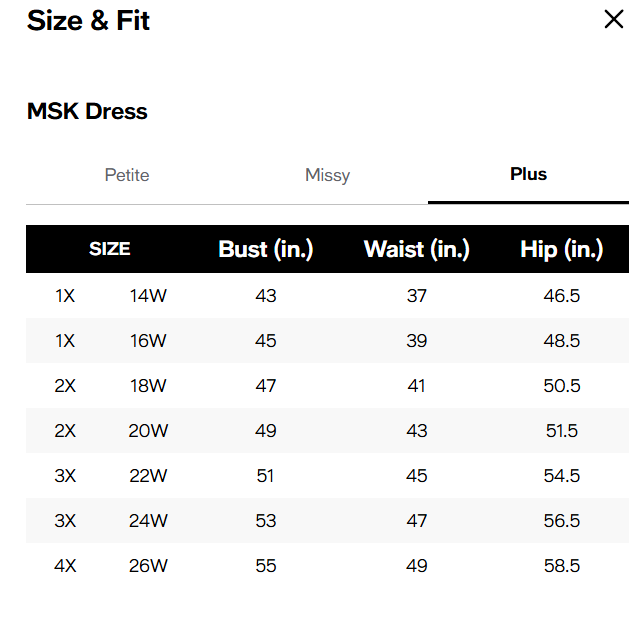Click the Hip (in.) column header
This screenshot has height=642, width=637.
pos(562,249)
